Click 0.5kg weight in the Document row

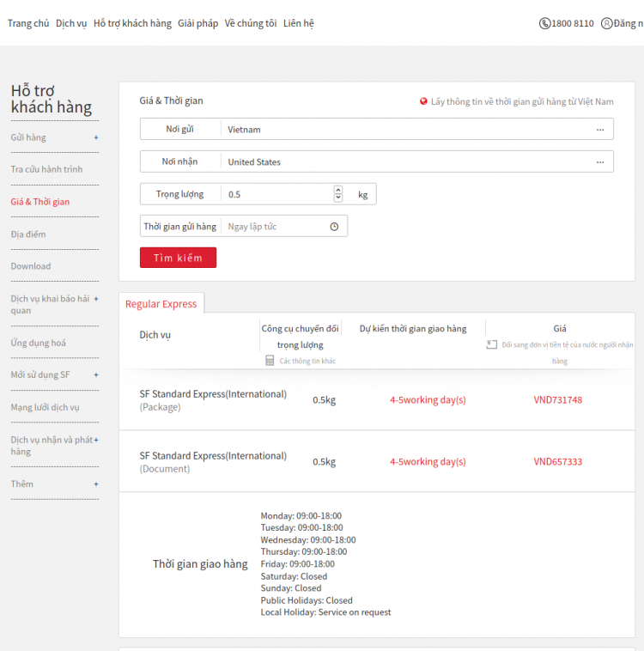324,462
